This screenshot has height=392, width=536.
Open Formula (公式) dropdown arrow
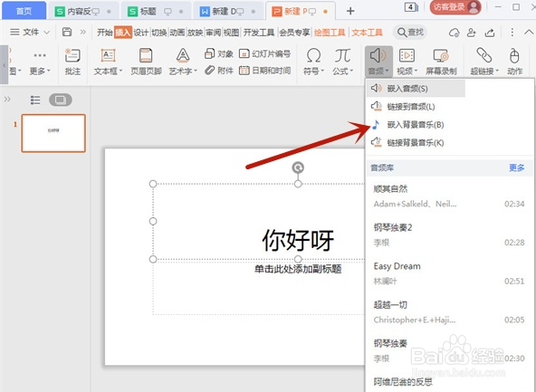[x=351, y=72]
